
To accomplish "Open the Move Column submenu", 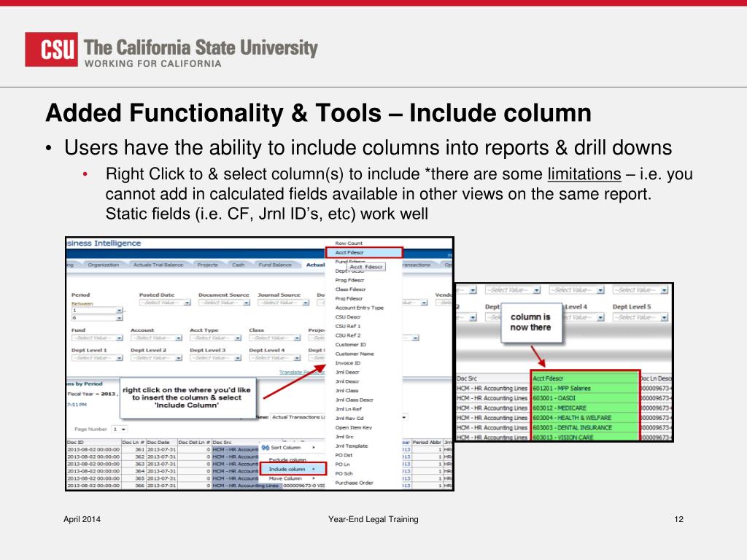I will click(x=292, y=478).
